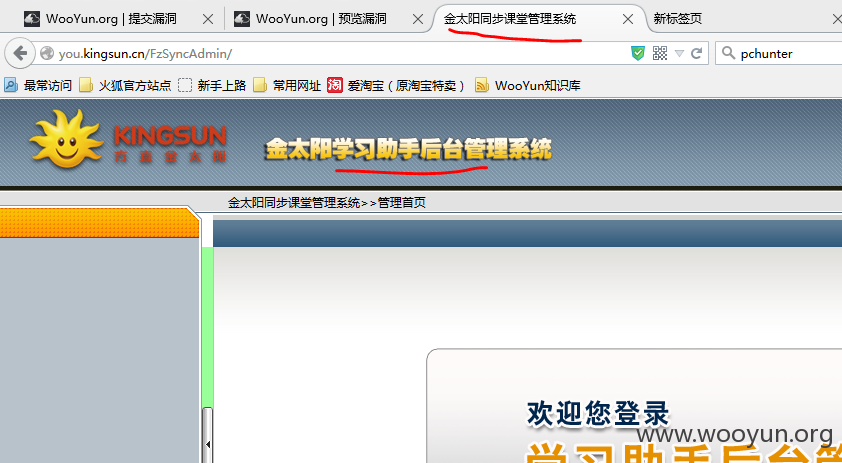The width and height of the screenshot is (842, 463).
Task: Click the 金太阳学习助手后台管理系统 header title
Action: click(x=408, y=150)
